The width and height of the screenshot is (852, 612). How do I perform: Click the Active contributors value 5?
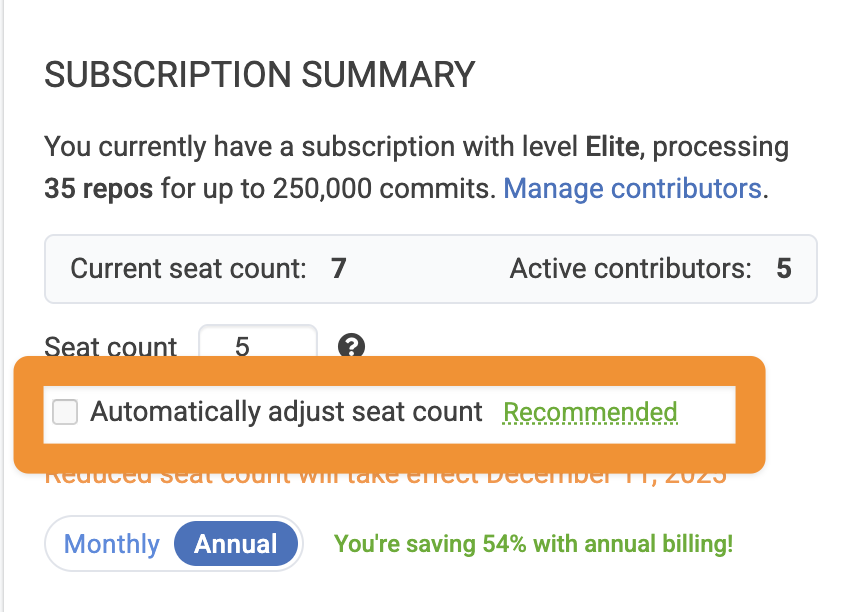pyautogui.click(x=784, y=268)
